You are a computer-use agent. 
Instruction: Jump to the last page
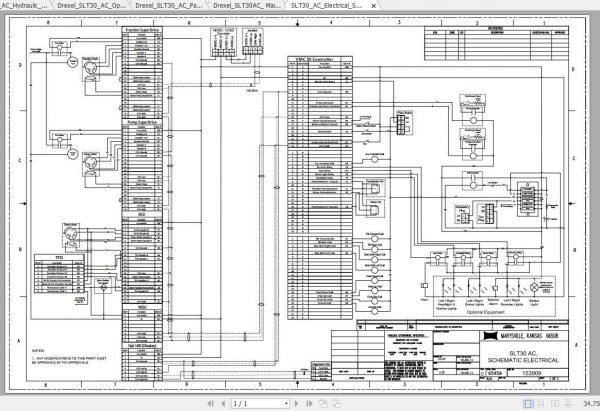[x=309, y=403]
